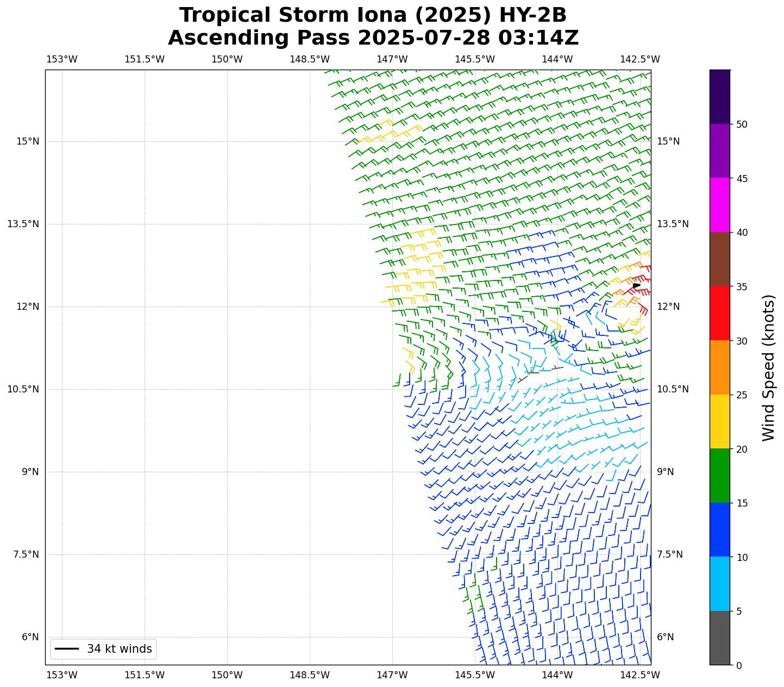
Task: Click the 'Wind Speed (knots)' colorbar label
Action: (768, 368)
